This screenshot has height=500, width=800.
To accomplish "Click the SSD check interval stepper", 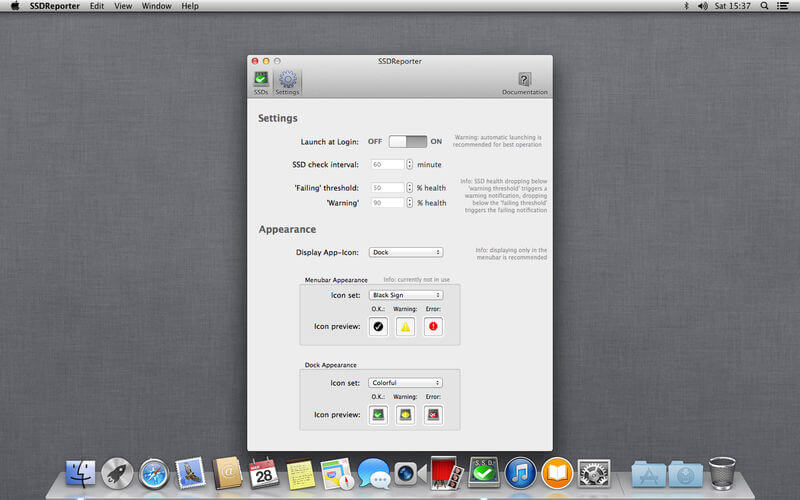I will point(410,164).
